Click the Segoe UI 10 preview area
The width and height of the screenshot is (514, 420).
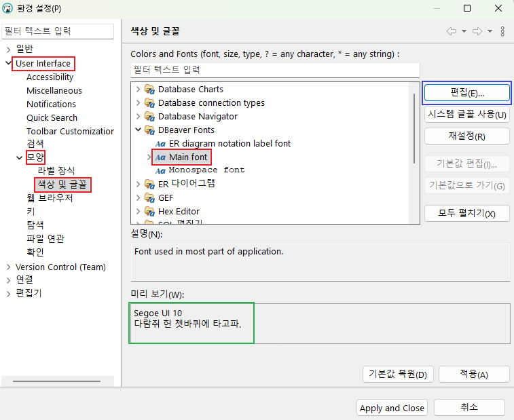pyautogui.click(x=320, y=324)
